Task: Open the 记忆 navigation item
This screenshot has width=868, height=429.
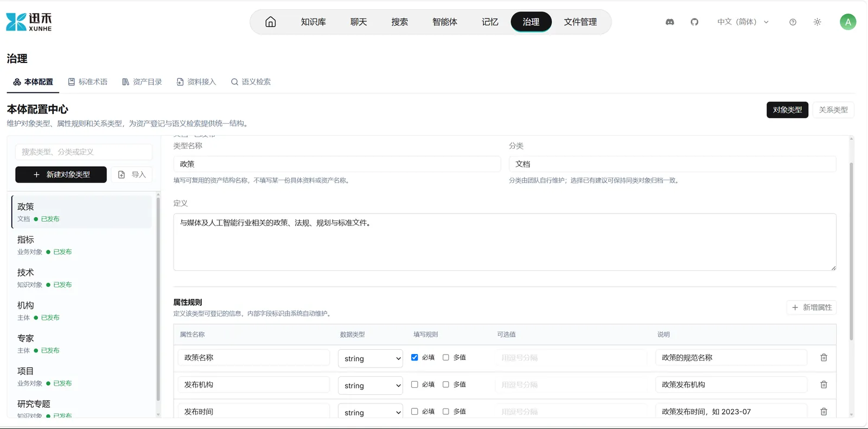Action: [x=490, y=22]
